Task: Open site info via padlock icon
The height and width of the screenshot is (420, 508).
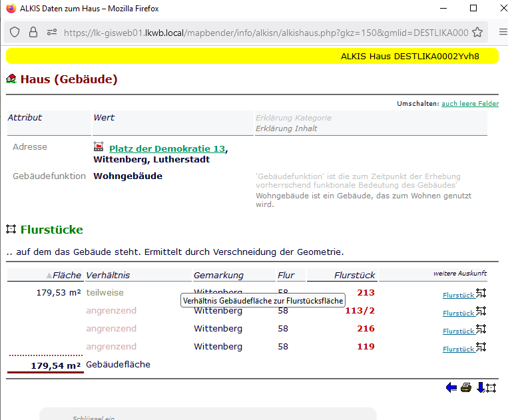Action: click(33, 32)
